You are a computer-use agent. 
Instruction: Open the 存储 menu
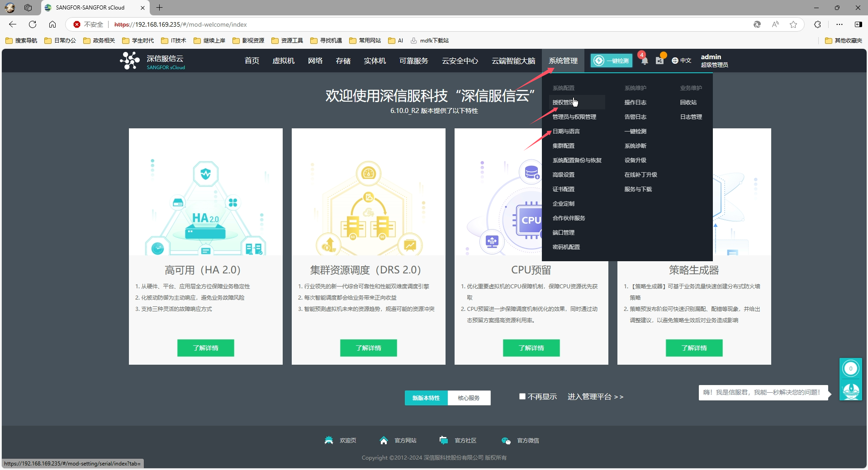[x=343, y=61]
